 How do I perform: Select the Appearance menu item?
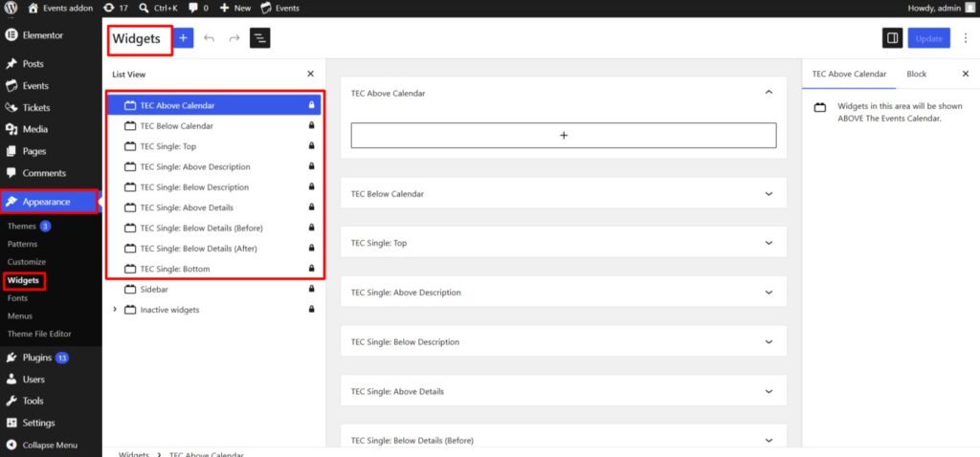point(48,202)
